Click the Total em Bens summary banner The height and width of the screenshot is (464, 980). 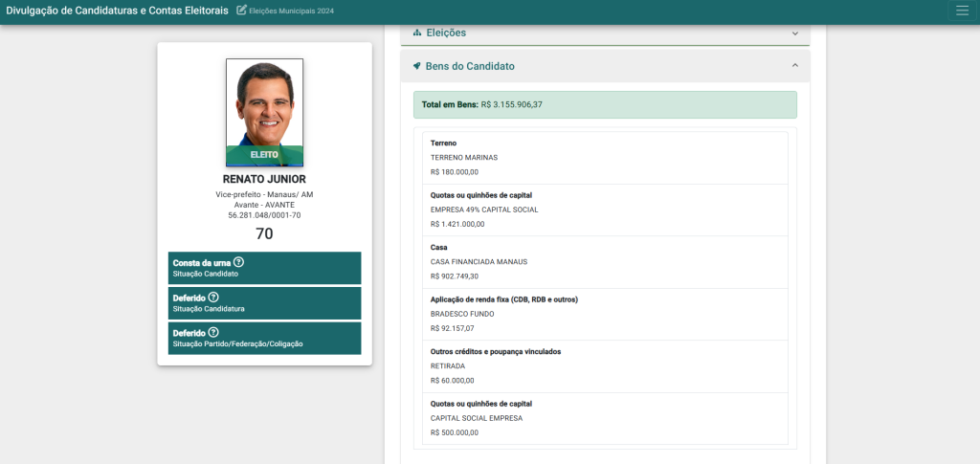[x=605, y=104]
